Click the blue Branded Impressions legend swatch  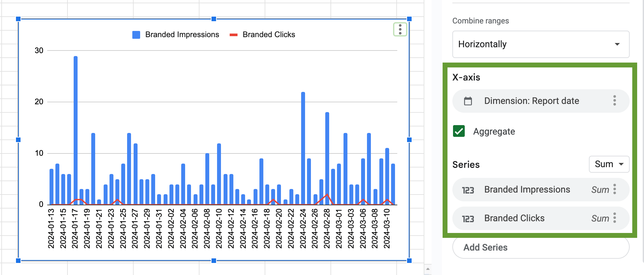pos(136,35)
